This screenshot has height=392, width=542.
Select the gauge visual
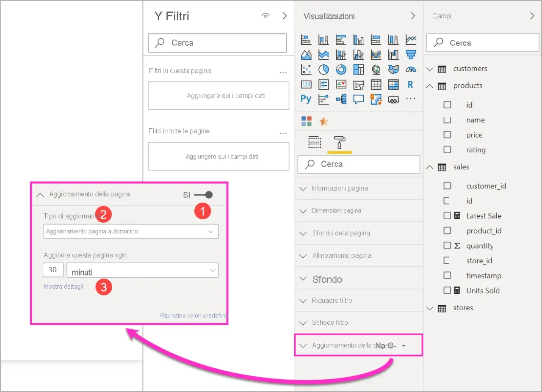[x=410, y=69]
